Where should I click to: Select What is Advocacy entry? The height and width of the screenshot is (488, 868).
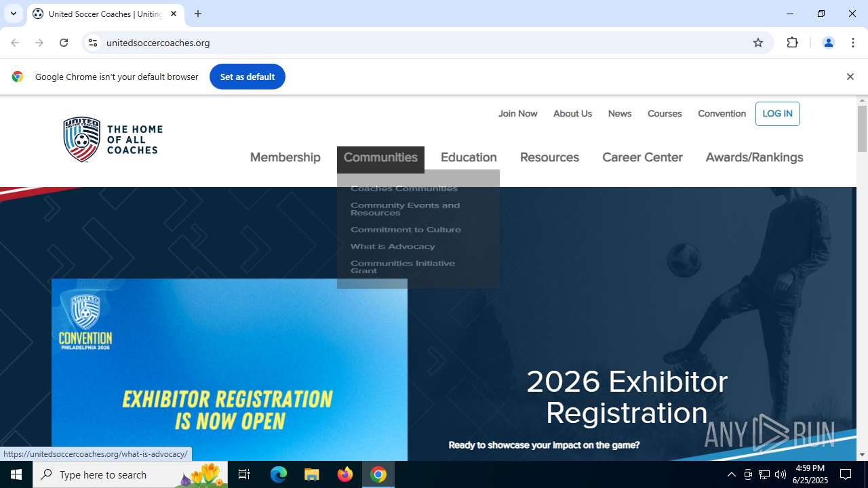tap(393, 247)
